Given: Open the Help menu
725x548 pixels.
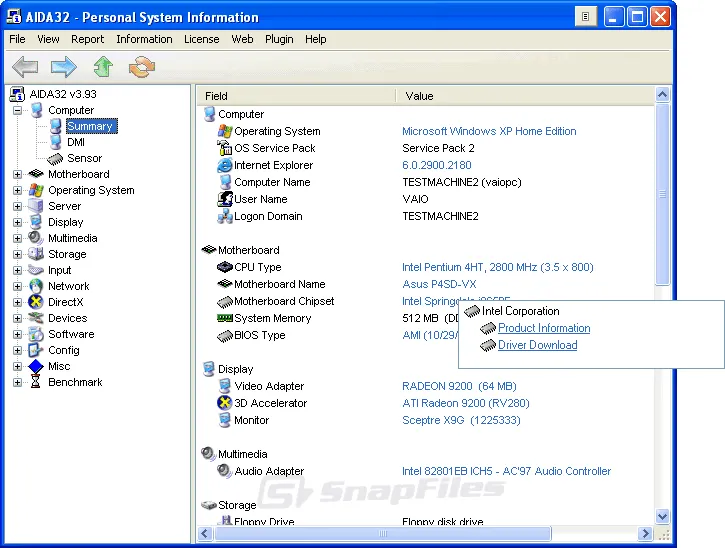Looking at the screenshot, I should [x=315, y=39].
